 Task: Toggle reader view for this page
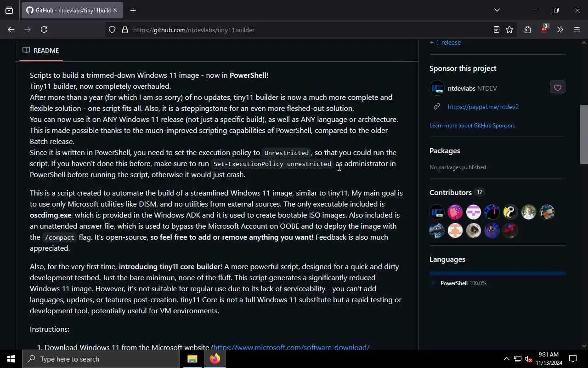pos(496,30)
